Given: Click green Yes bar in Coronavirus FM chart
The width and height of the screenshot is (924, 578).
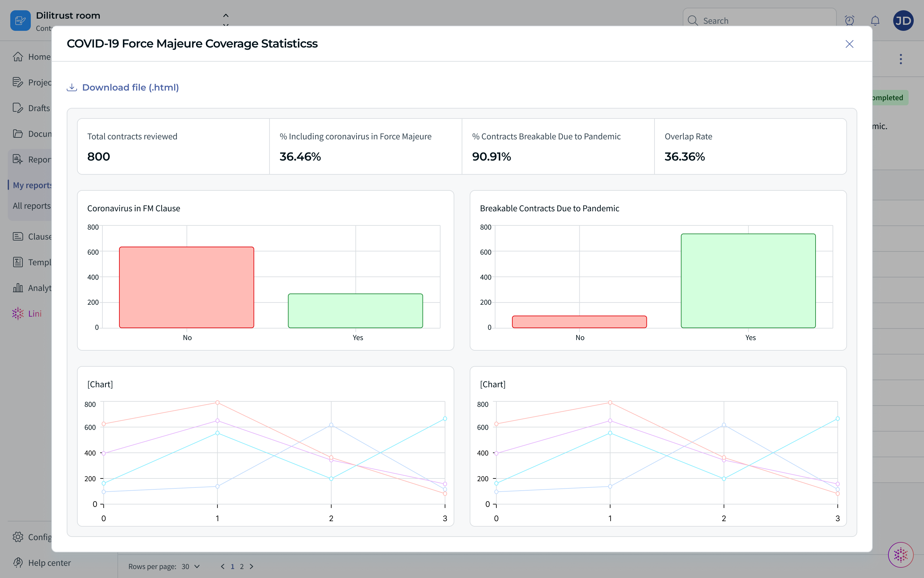Looking at the screenshot, I should pyautogui.click(x=355, y=311).
